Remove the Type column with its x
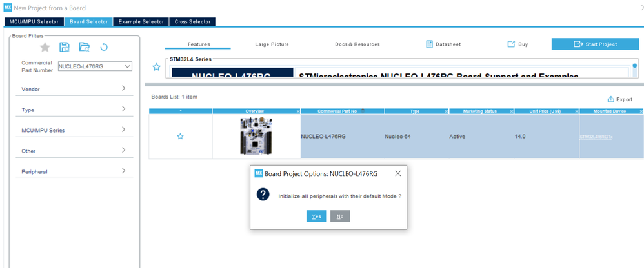The width and height of the screenshot is (644, 268). 447,111
